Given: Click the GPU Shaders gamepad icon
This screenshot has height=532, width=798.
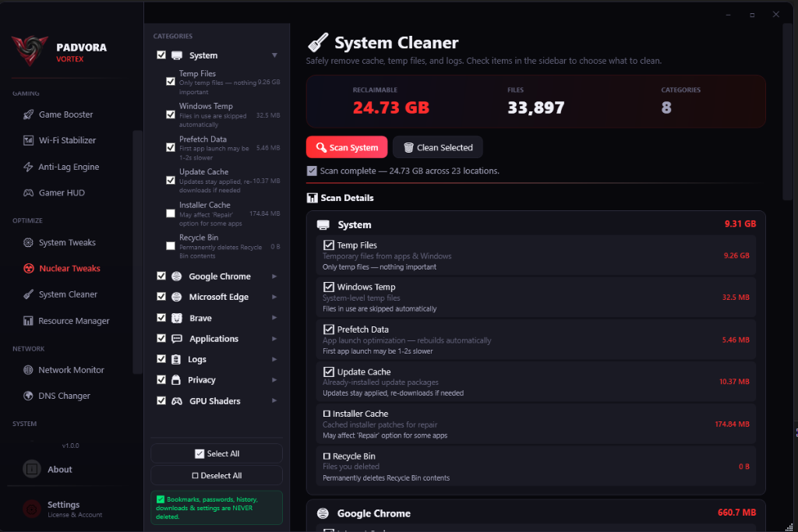Looking at the screenshot, I should coord(177,401).
